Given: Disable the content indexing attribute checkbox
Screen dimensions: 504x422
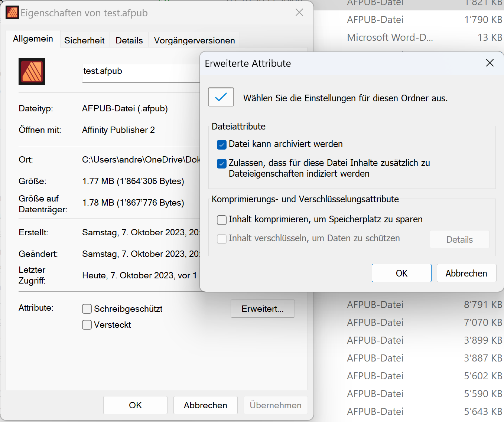Looking at the screenshot, I should 221,163.
